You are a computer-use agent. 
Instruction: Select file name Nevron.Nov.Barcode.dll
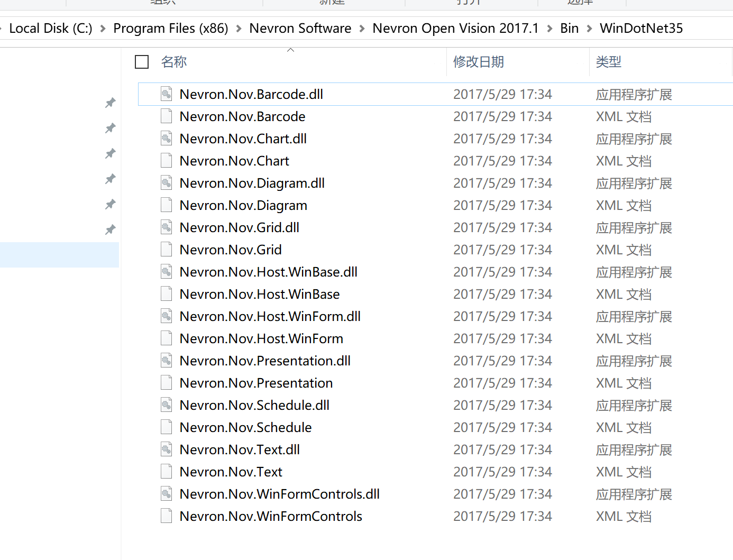click(251, 94)
